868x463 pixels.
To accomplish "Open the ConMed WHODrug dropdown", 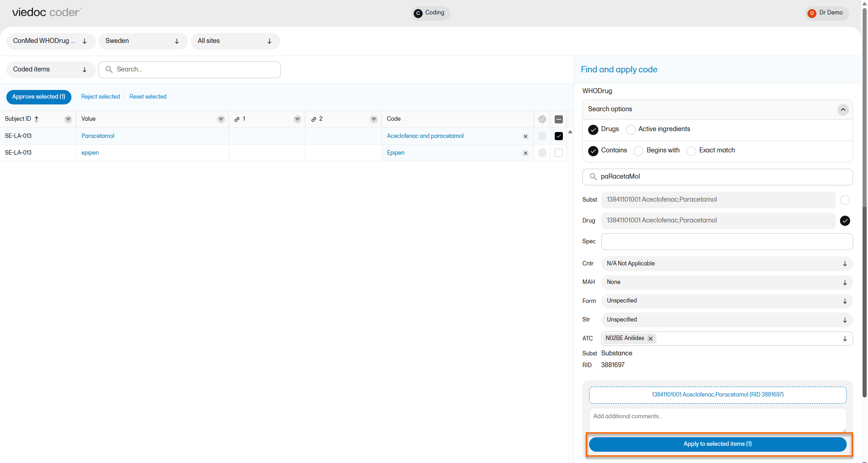I will [51, 41].
